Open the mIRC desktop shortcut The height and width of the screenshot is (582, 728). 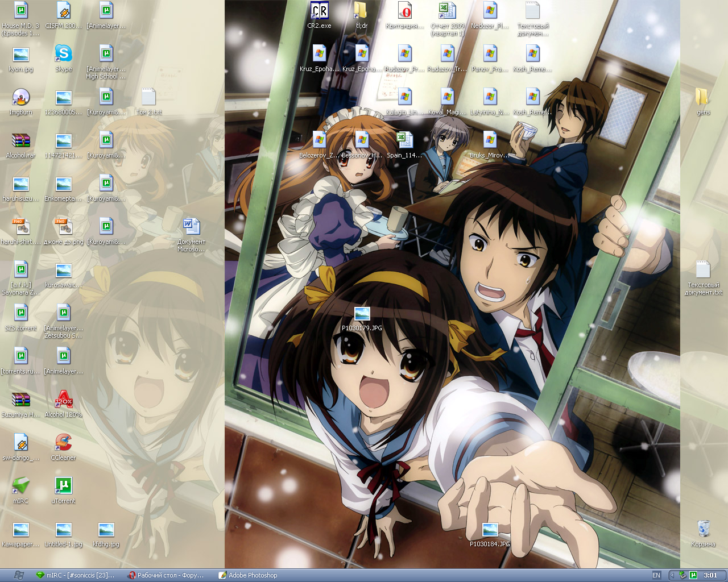coord(21,490)
